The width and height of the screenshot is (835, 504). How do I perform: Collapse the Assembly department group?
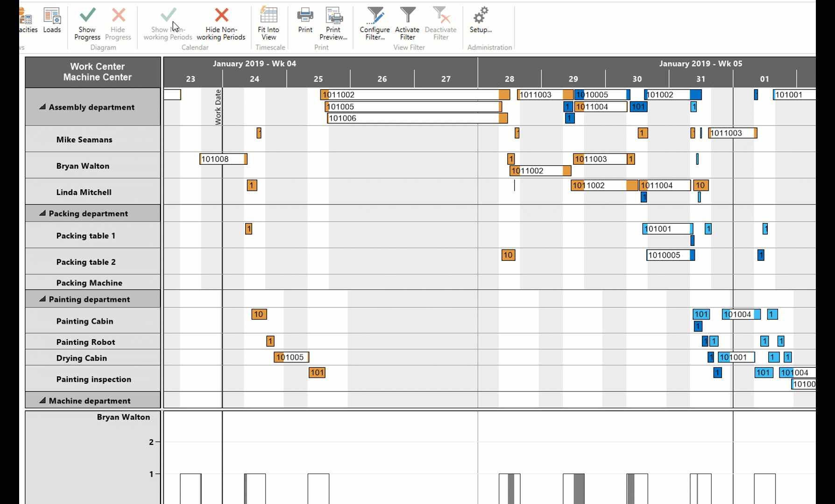[42, 107]
